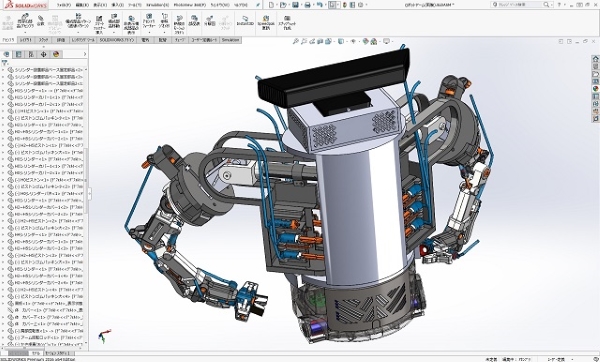600x362 pixels.
Task: Save the current assembly
Action: click(295, 5)
